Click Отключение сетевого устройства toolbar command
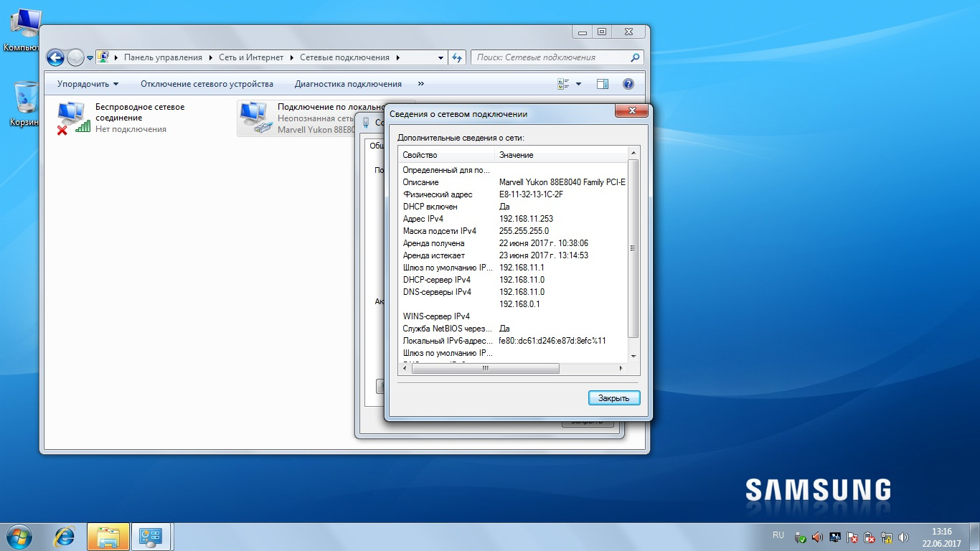Viewport: 980px width, 551px height. point(207,84)
